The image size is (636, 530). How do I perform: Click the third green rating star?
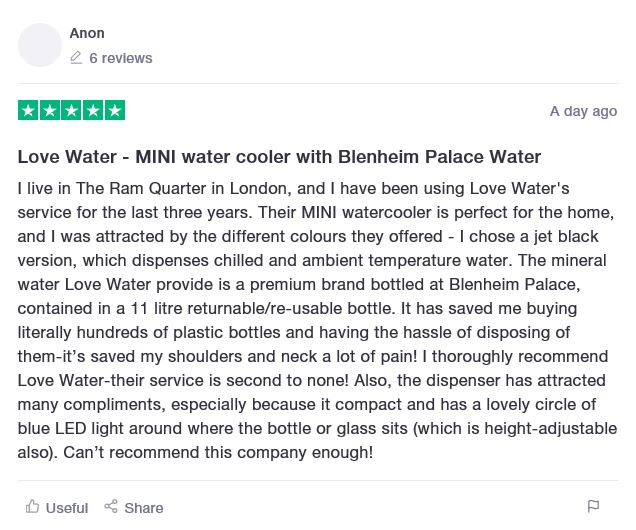click(x=72, y=111)
